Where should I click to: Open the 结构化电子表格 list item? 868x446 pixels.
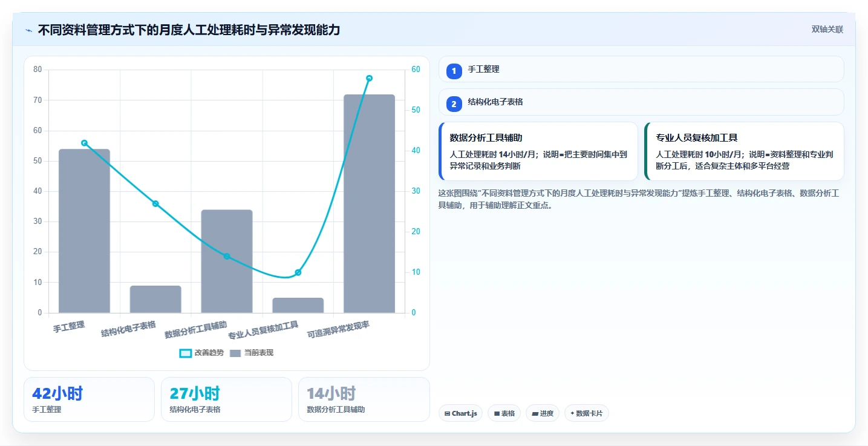641,102
